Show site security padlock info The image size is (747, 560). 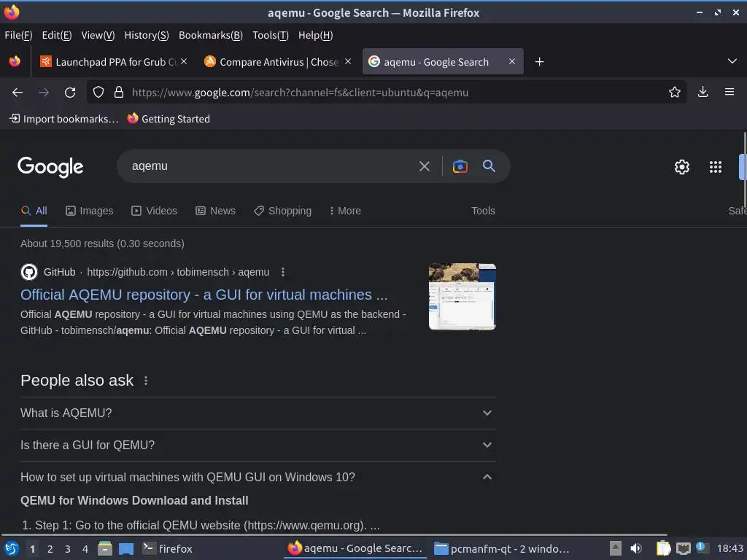click(119, 92)
